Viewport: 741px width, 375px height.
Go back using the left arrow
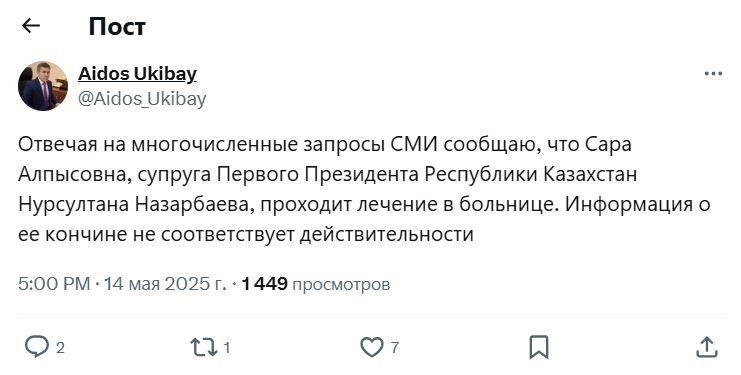(x=31, y=26)
